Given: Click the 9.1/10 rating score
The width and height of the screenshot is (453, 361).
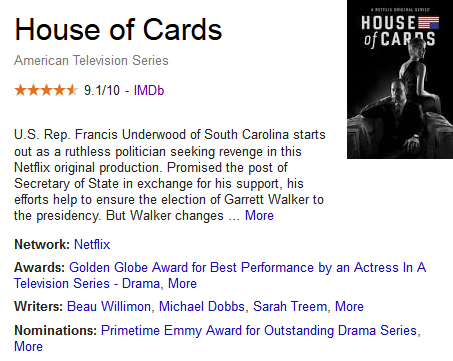Looking at the screenshot, I should tap(102, 90).
